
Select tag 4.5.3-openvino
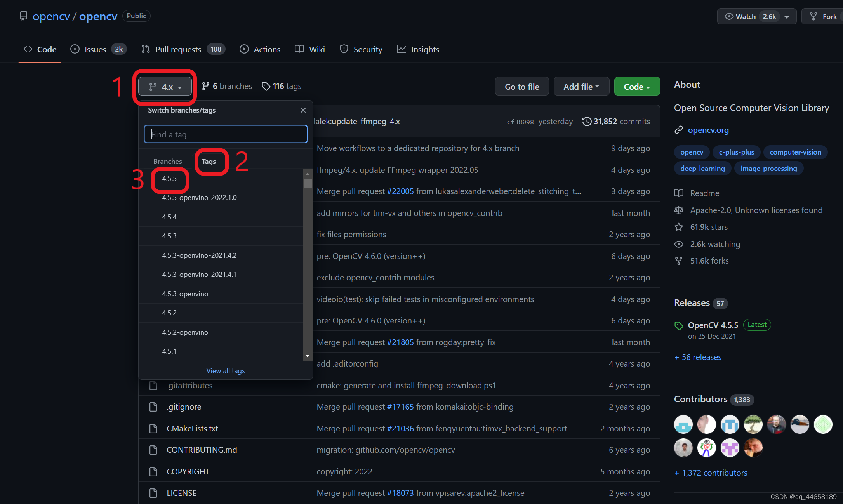221,294
